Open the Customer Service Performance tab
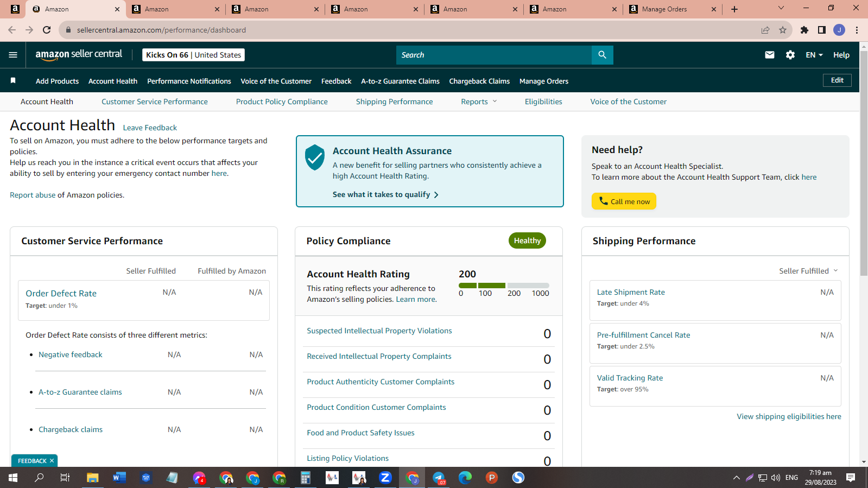 point(155,102)
